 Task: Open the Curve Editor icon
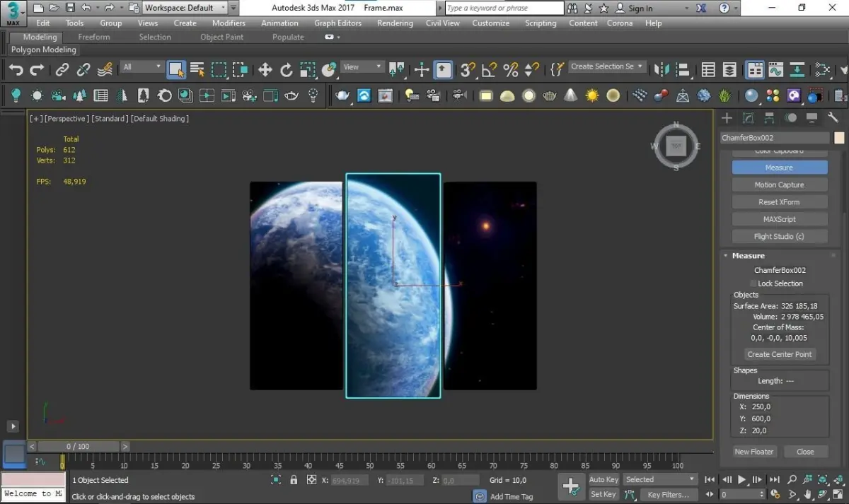(x=776, y=69)
